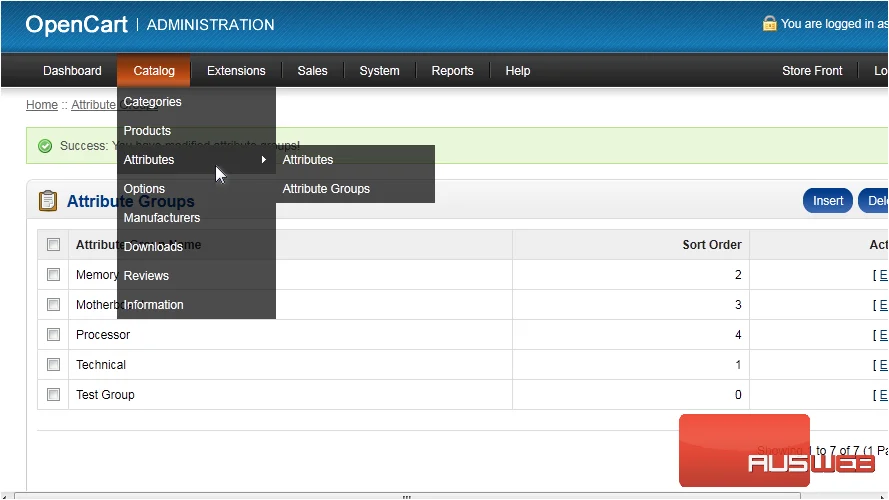Choose Downloads from Catalog dropdown

click(196, 247)
